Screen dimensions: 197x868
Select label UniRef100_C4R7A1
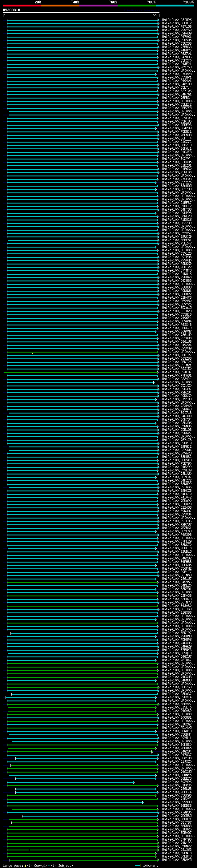point(177,94)
